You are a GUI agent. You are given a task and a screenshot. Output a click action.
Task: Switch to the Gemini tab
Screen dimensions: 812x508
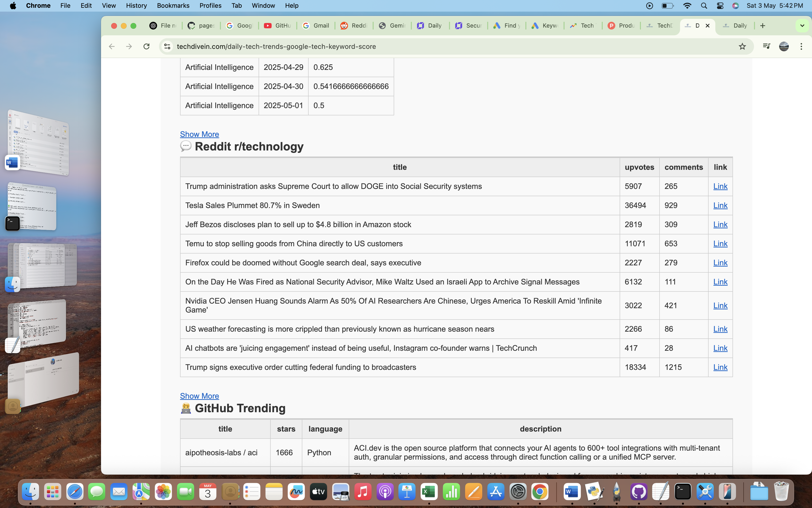[x=392, y=26]
